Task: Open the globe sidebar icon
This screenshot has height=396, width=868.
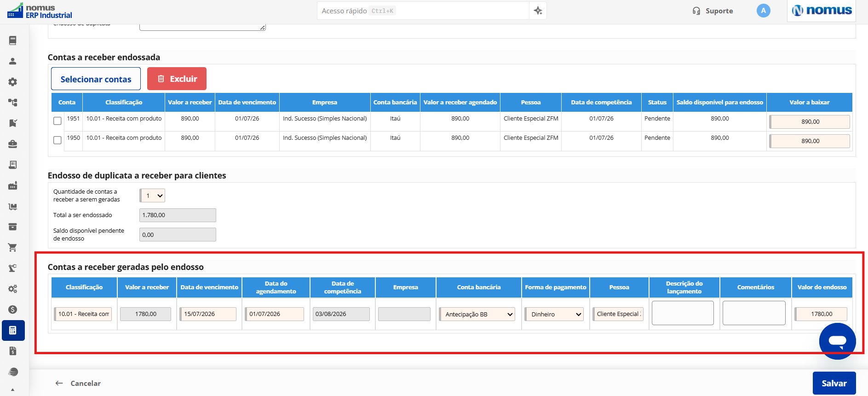Action: click(x=13, y=372)
